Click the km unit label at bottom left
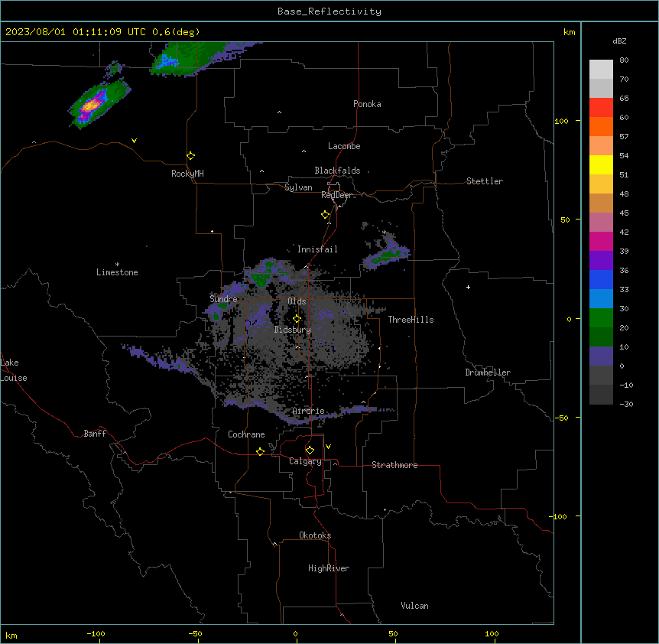 11,636
